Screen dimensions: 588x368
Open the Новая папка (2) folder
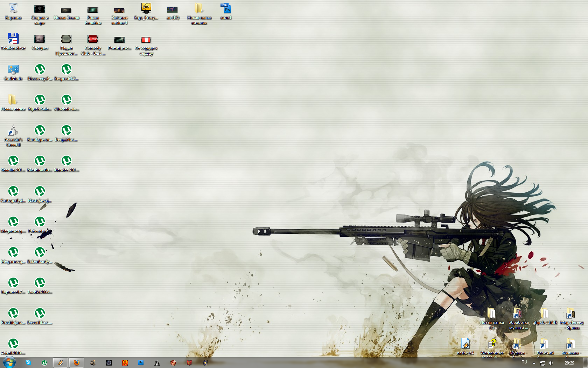[492, 318]
